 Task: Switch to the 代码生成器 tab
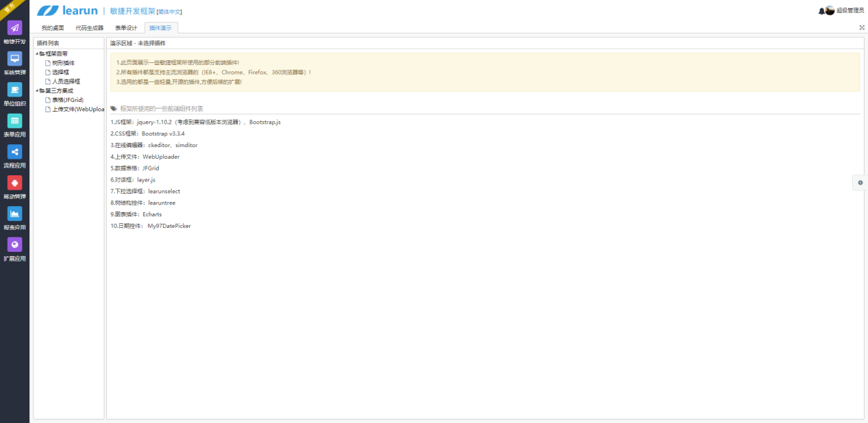coord(89,28)
